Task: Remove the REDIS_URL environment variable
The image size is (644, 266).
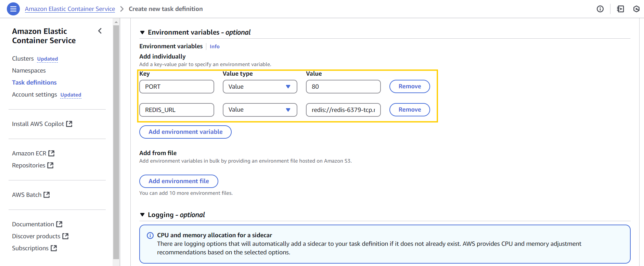Action: (x=409, y=110)
